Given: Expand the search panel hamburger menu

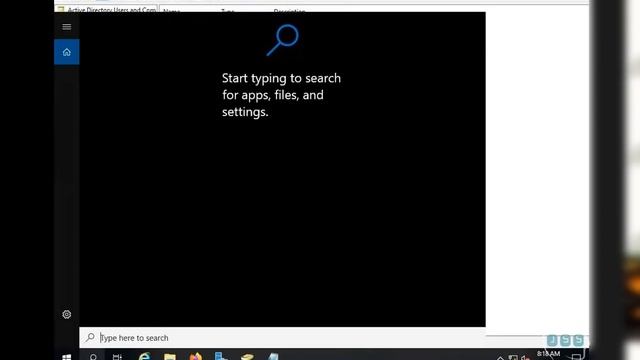Looking at the screenshot, I should pyautogui.click(x=67, y=27).
